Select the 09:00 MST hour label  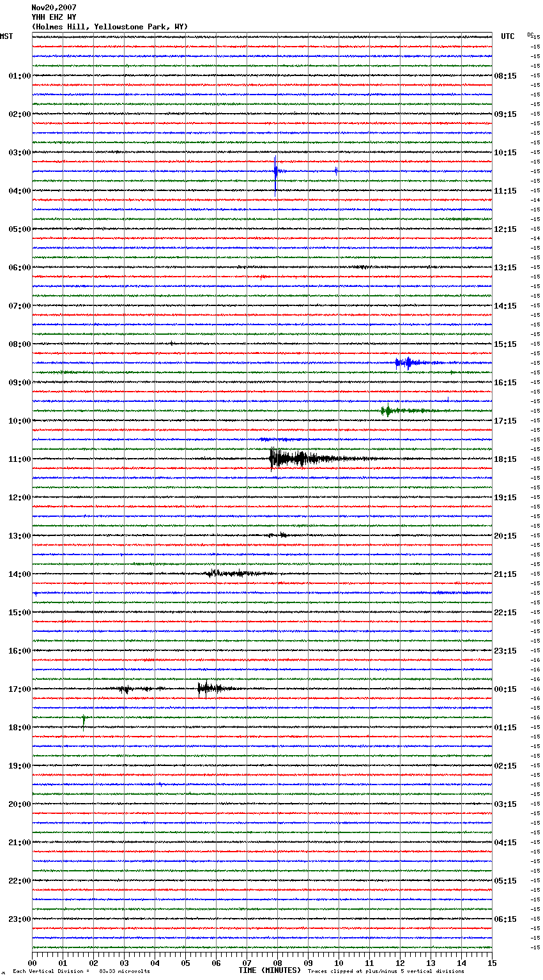pos(19,383)
